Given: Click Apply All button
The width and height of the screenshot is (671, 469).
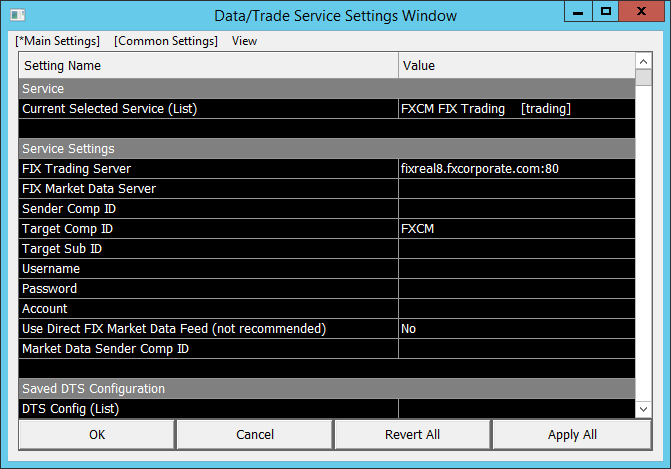Looking at the screenshot, I should point(572,434).
